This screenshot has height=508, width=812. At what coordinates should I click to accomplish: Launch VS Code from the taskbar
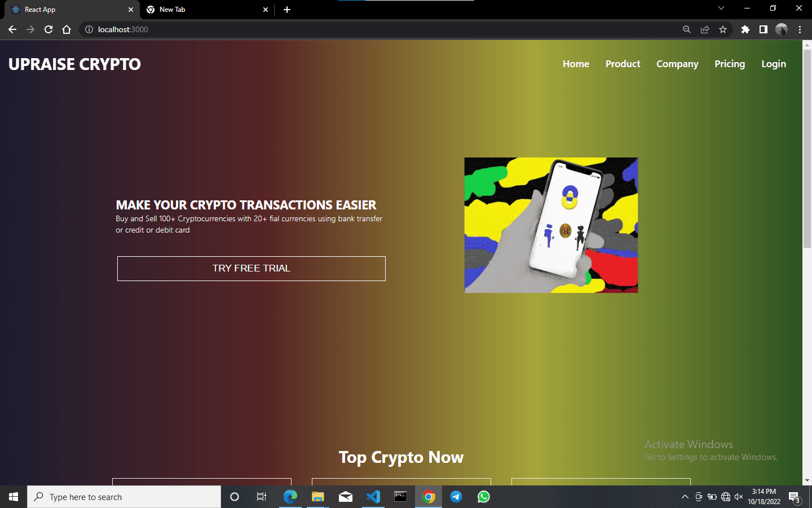(373, 497)
